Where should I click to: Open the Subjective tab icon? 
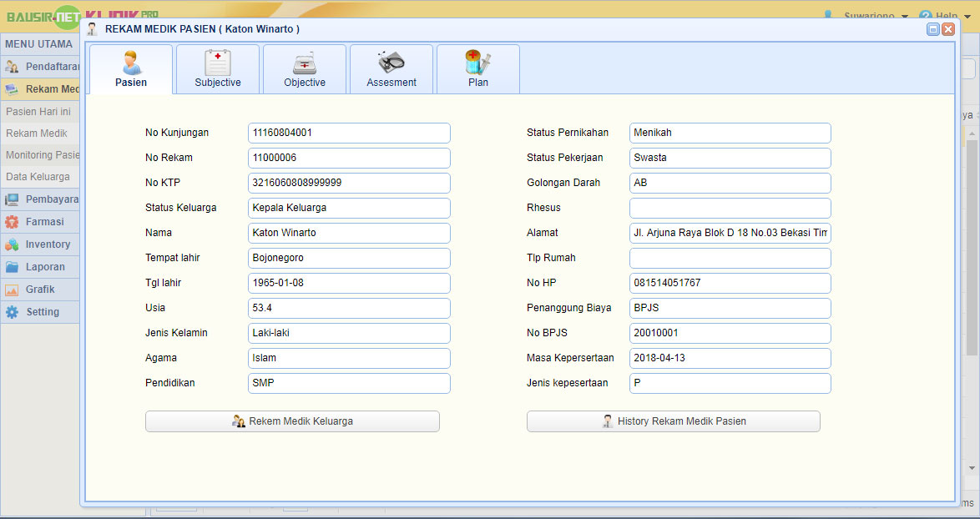click(218, 63)
